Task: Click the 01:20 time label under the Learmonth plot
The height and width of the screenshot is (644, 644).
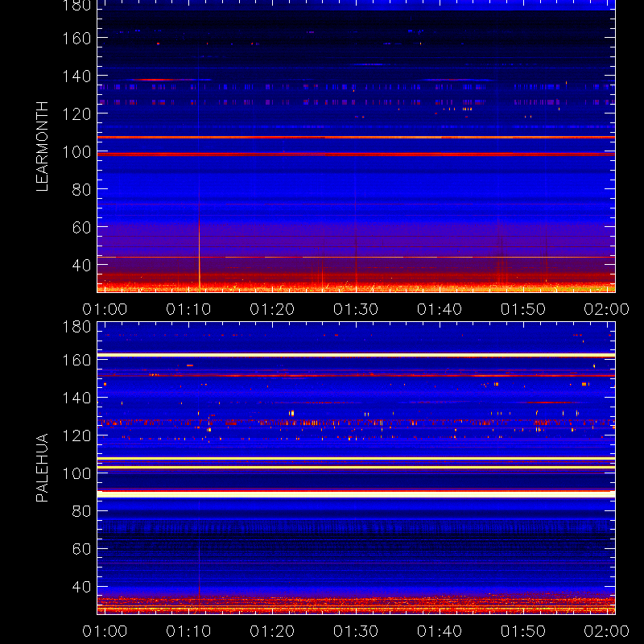Action: coord(272,309)
